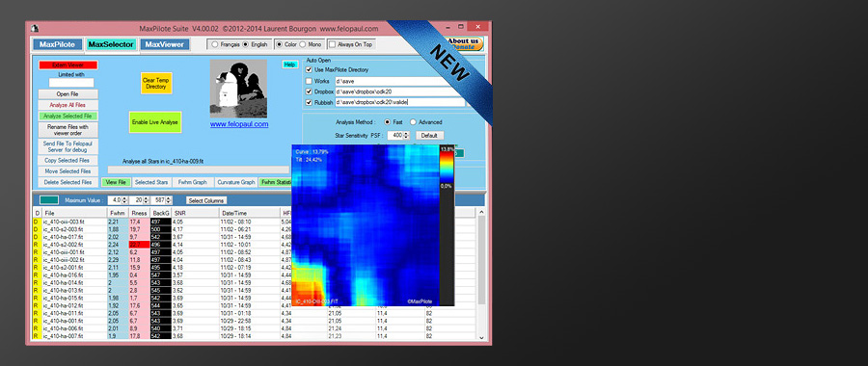This screenshot has width=868, height=366.
Task: Select the Français language radio button
Action: 215,44
